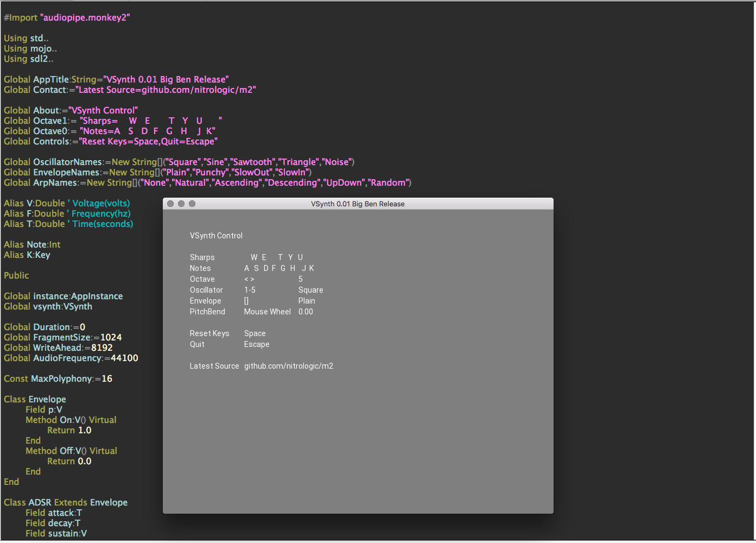
Task: Click the PitchBend value 0.00
Action: pos(306,312)
